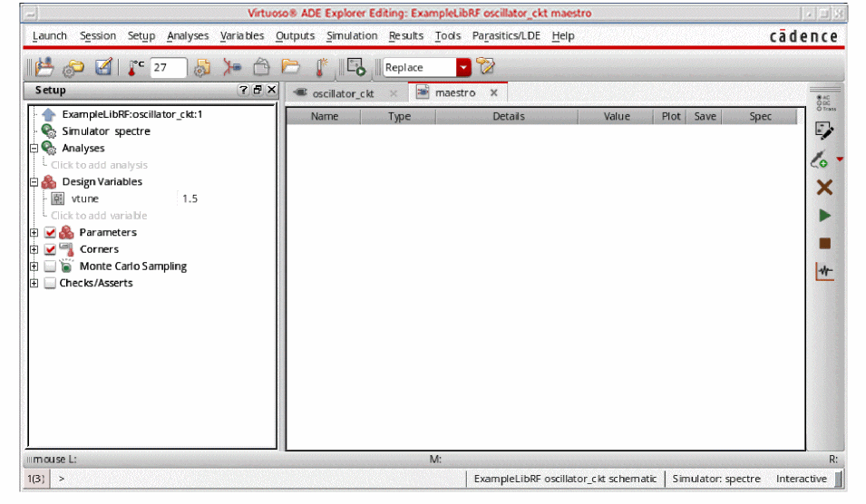The height and width of the screenshot is (504, 866).
Task: Expand the Parameters tree node
Action: 34,233
